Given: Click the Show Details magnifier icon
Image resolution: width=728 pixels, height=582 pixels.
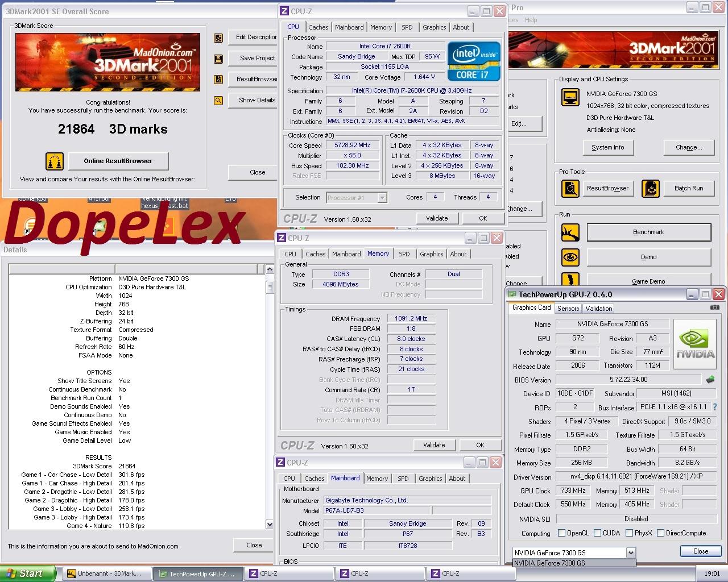Looking at the screenshot, I should (x=218, y=101).
